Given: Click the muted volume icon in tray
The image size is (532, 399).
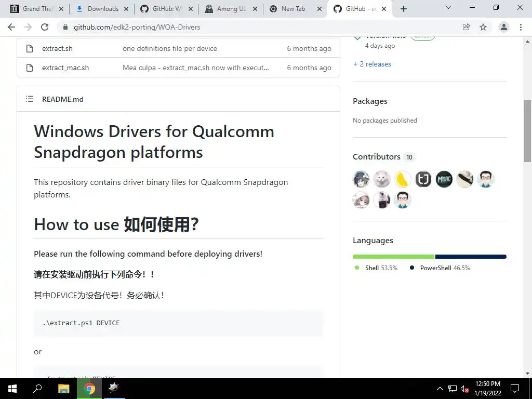Looking at the screenshot, I should point(464,389).
